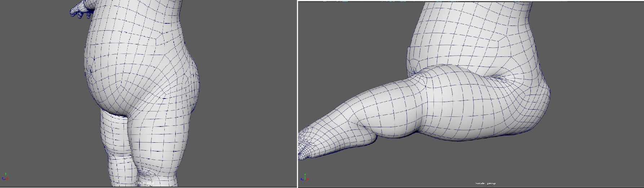Click the navel on the standing model's belly
Screen dimensions: 644x188
pyautogui.click(x=90, y=71)
